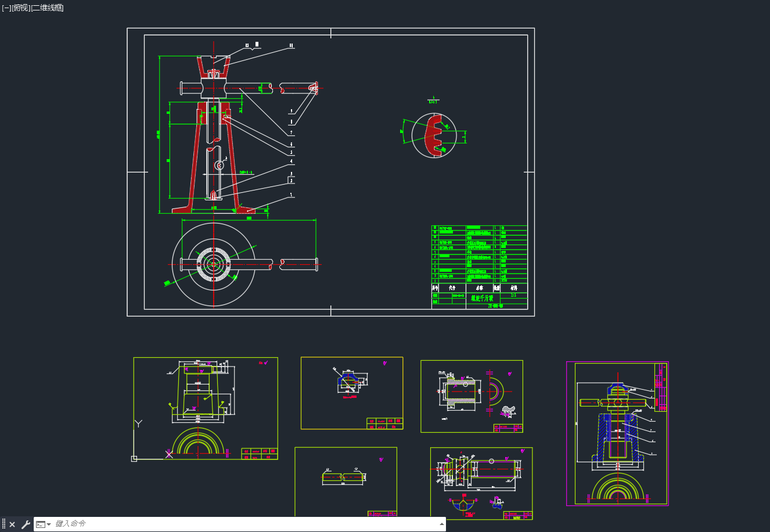Open the 俯视 view controls menu
Image resolution: width=770 pixels, height=532 pixels.
pyautogui.click(x=21, y=8)
